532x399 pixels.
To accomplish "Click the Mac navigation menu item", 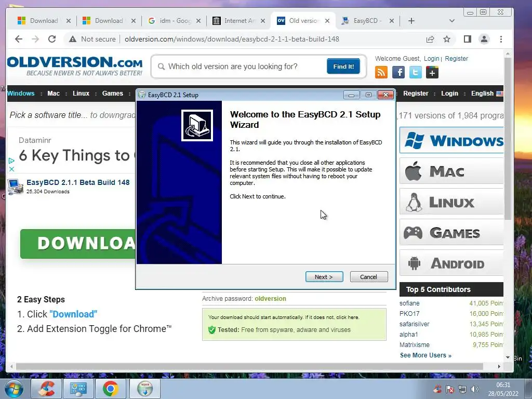I will coord(54,94).
